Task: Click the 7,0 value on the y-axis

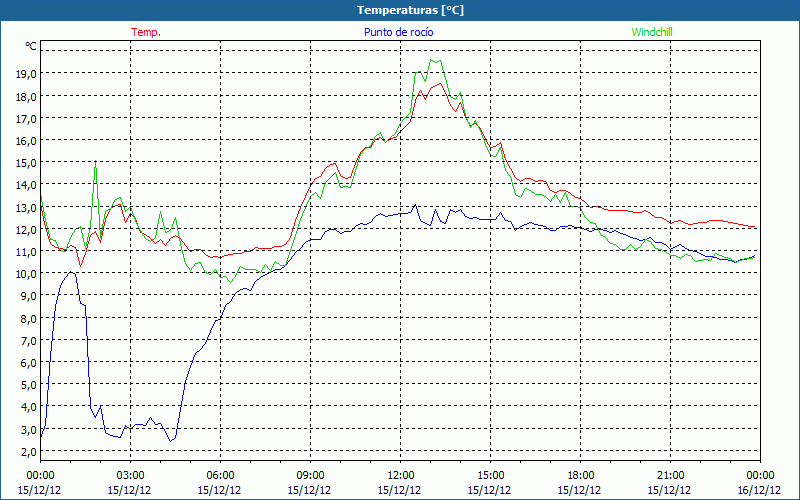Action: (x=28, y=340)
